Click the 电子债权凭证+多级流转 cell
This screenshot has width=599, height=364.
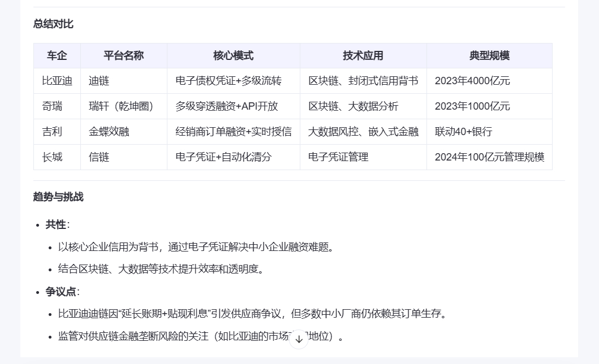(x=234, y=81)
